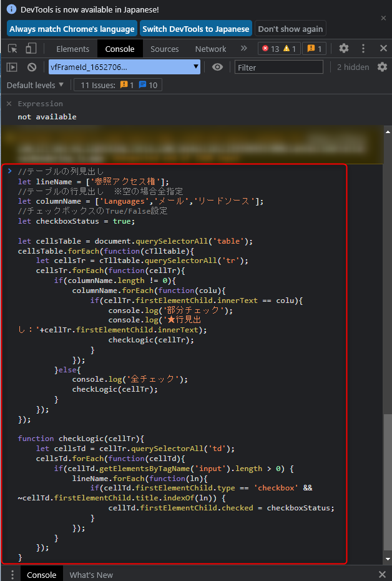Click the info icon in language banner
Image resolution: width=392 pixels, height=581 pixels.
pos(11,9)
